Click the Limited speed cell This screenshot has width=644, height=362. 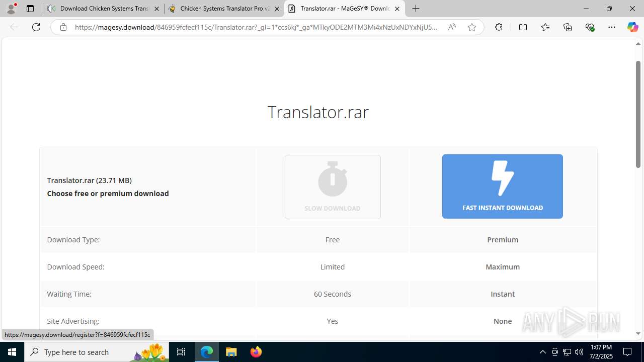(x=333, y=266)
